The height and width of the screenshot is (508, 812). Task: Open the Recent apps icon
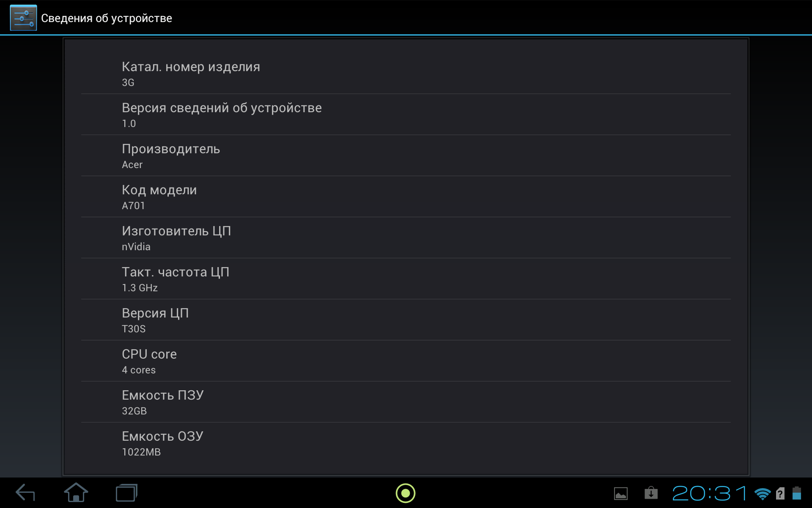click(127, 493)
